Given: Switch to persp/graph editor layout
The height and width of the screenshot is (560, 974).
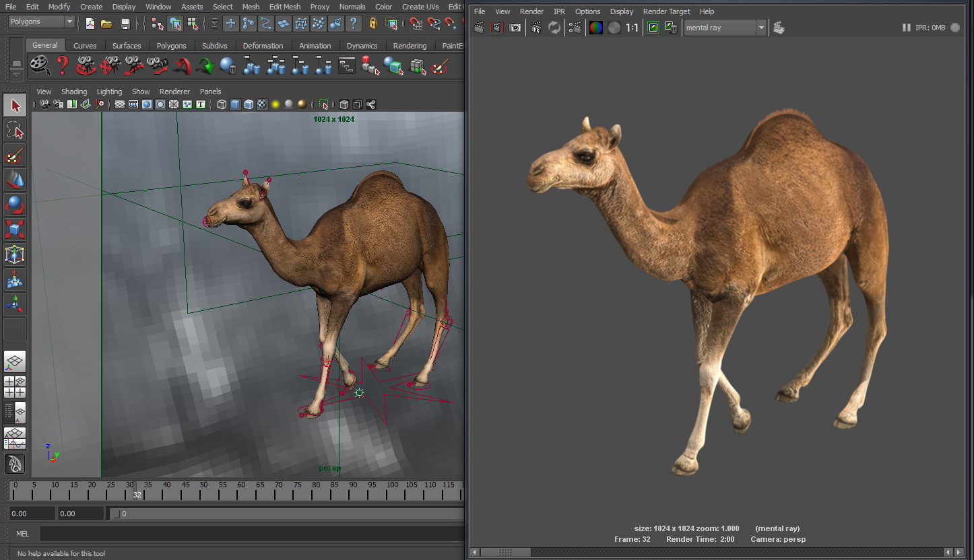Looking at the screenshot, I should tap(15, 438).
